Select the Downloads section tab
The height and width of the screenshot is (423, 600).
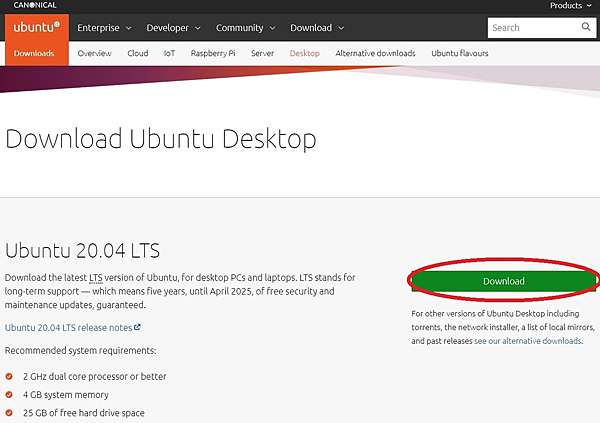point(34,53)
